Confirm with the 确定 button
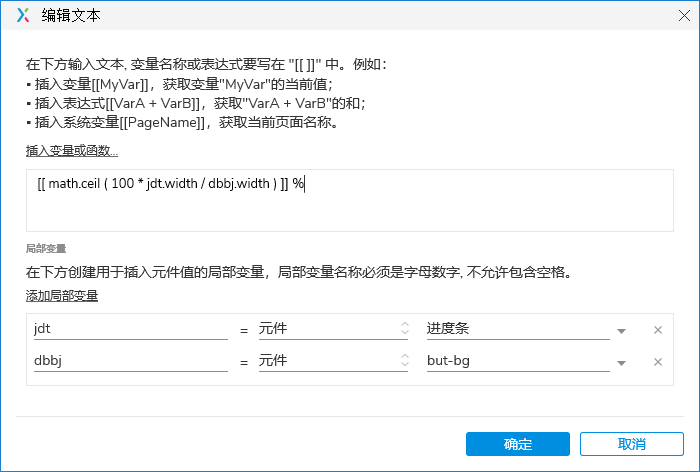700x472 pixels. [518, 444]
